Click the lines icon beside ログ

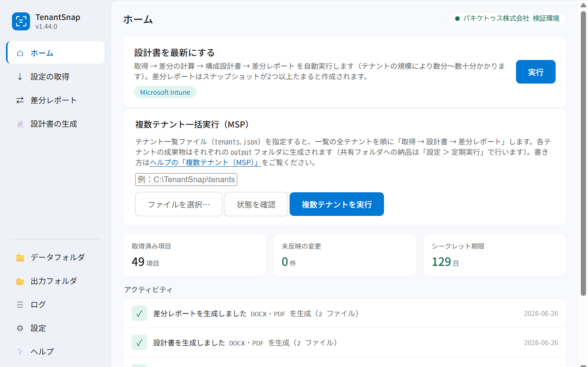20,305
